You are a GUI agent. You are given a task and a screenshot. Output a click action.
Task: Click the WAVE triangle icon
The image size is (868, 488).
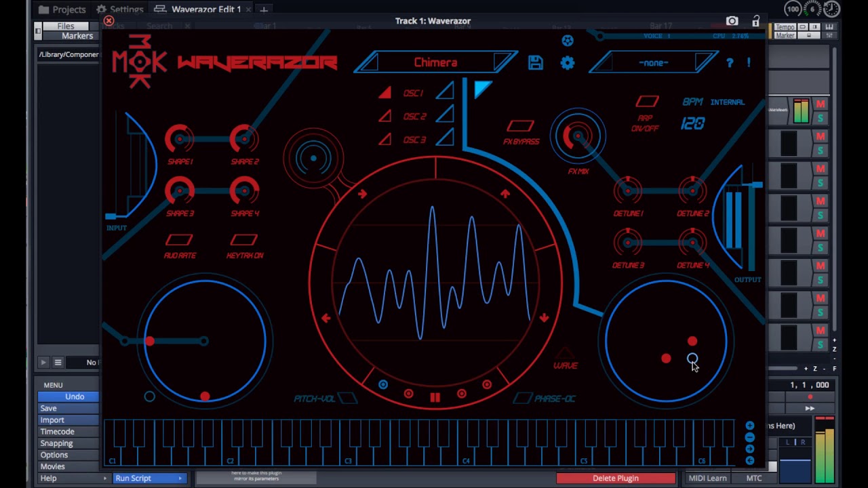point(564,354)
